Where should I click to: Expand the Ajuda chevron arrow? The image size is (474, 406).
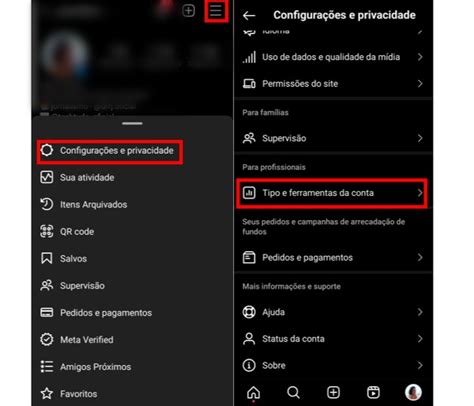[x=420, y=312]
